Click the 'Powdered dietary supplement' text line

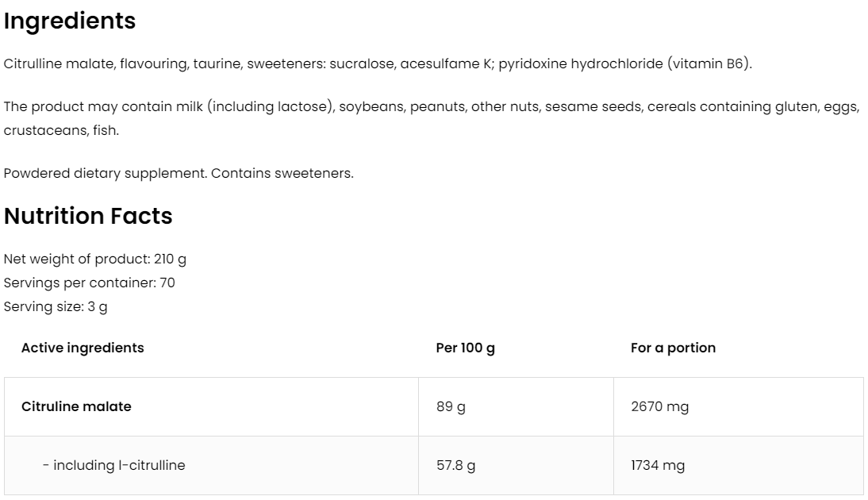pyautogui.click(x=179, y=173)
